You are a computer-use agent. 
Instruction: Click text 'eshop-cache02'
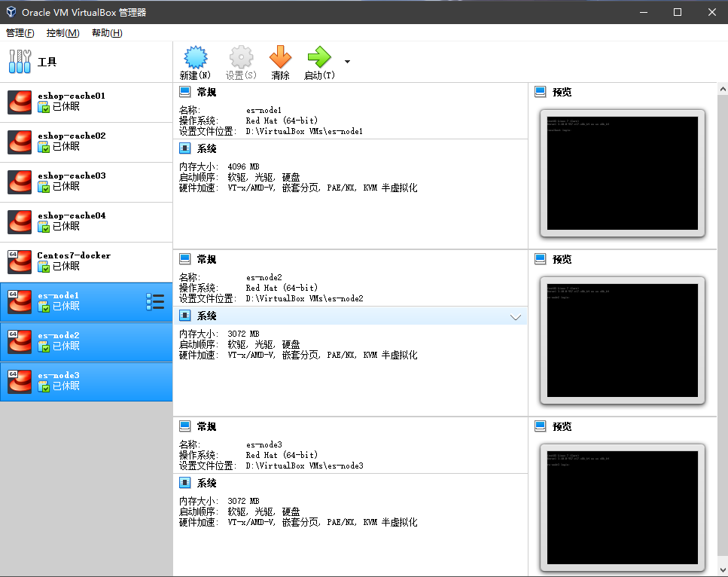[x=72, y=136]
